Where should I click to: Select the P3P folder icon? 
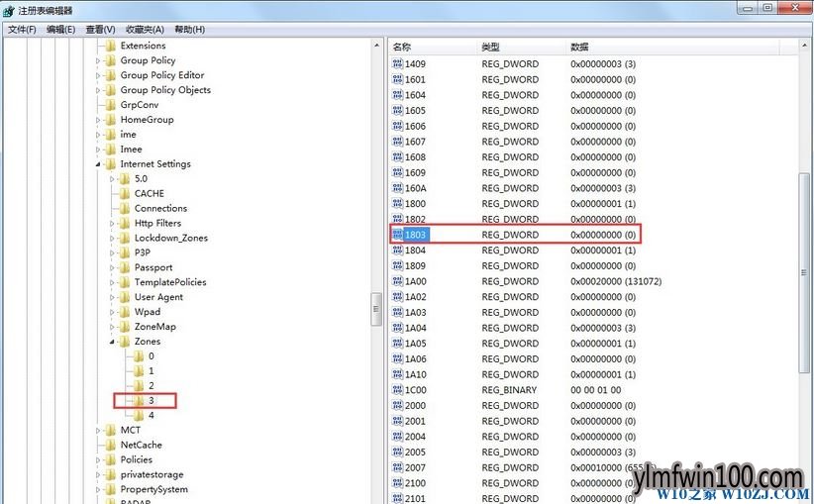[124, 252]
